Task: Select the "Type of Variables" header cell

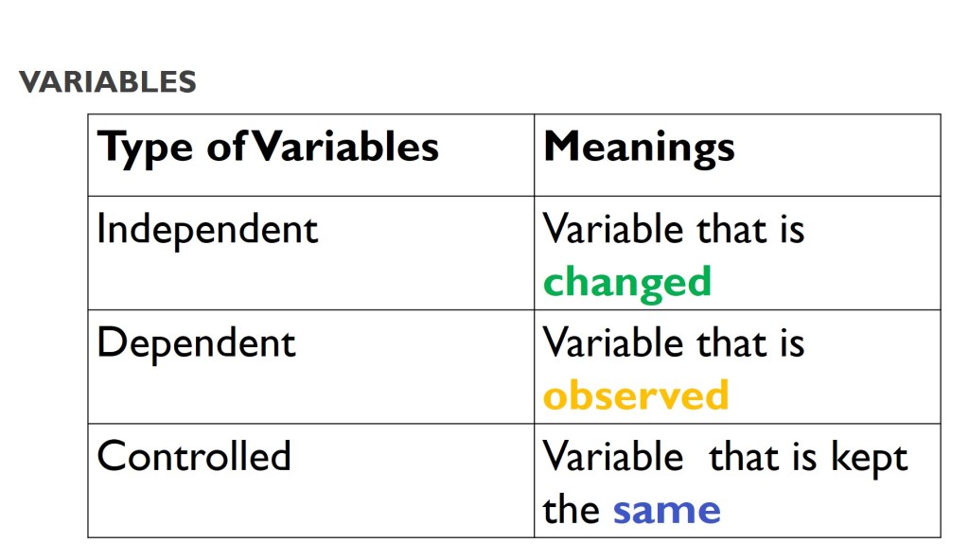Action: [x=268, y=148]
